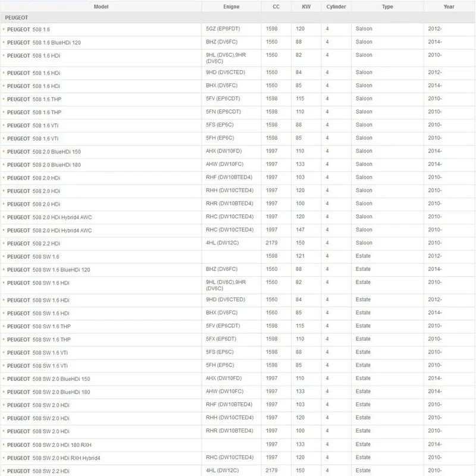The image size is (476, 476).
Task: Click the Estate type for 508 SW 2.0 HDi 180 RXH
Action: pos(363,444)
